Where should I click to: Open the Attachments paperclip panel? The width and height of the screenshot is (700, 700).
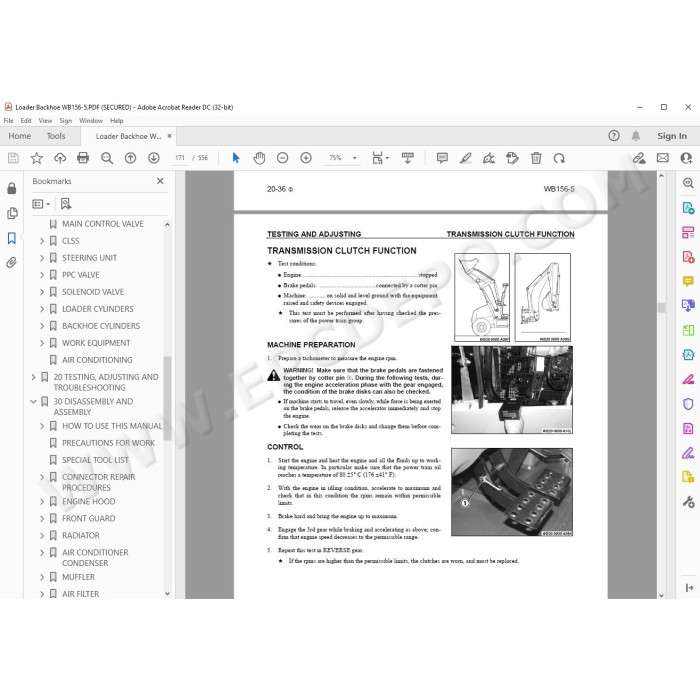tap(12, 262)
